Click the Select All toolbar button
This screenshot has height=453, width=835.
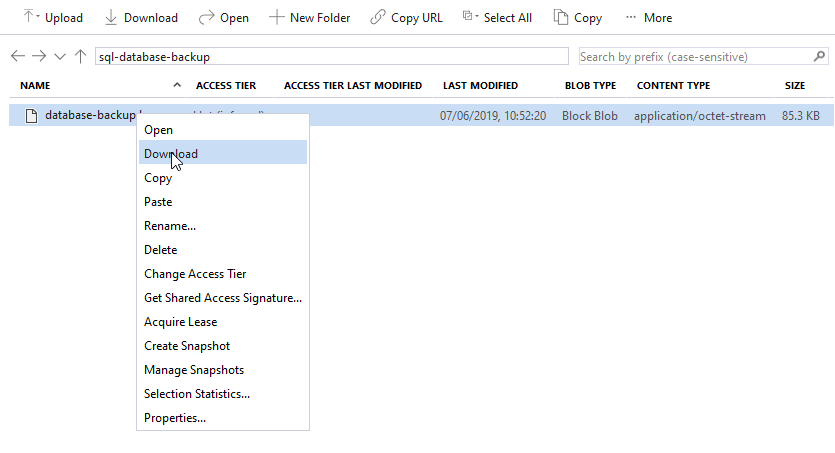(x=497, y=18)
